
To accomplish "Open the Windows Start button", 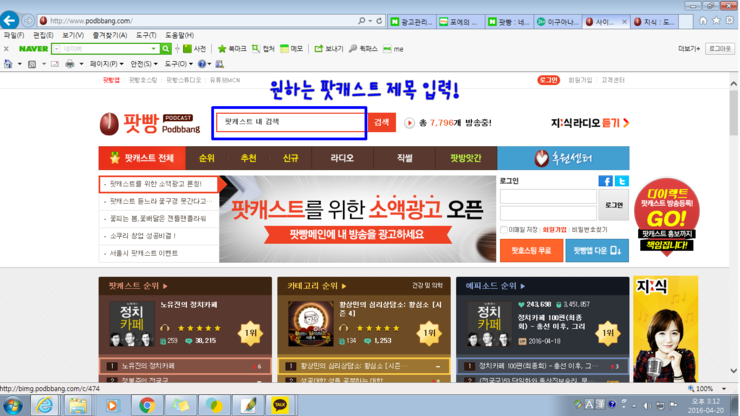I will (x=13, y=406).
